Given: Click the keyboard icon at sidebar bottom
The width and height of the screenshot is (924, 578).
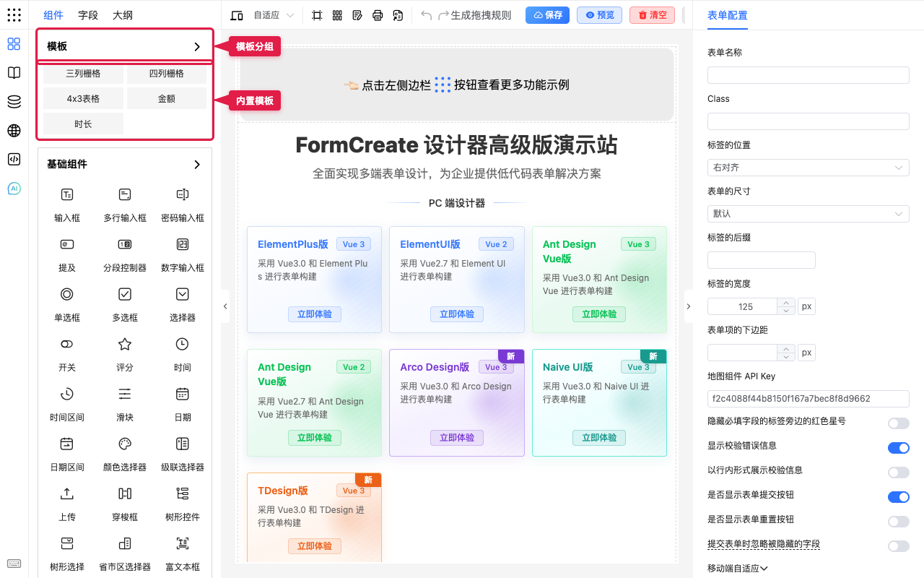Looking at the screenshot, I should (x=14, y=564).
